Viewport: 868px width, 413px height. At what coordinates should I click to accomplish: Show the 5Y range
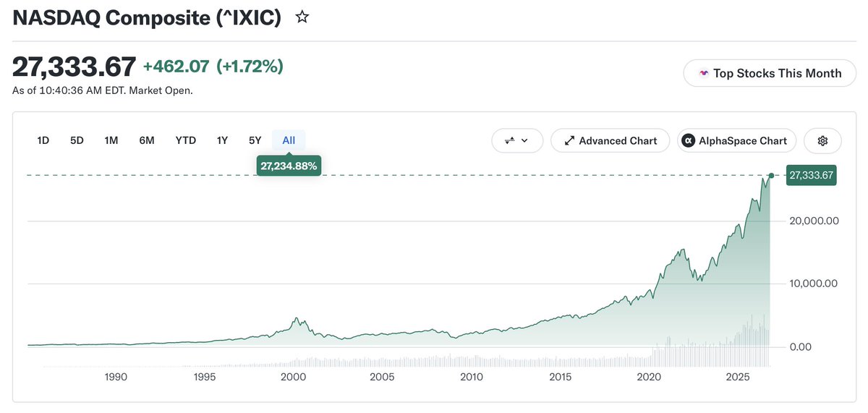255,140
